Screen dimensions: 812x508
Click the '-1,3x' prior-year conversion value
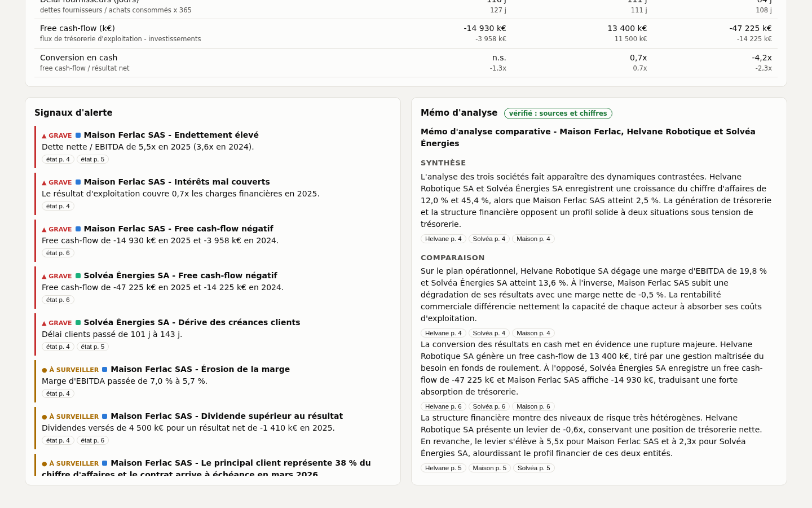click(498, 68)
